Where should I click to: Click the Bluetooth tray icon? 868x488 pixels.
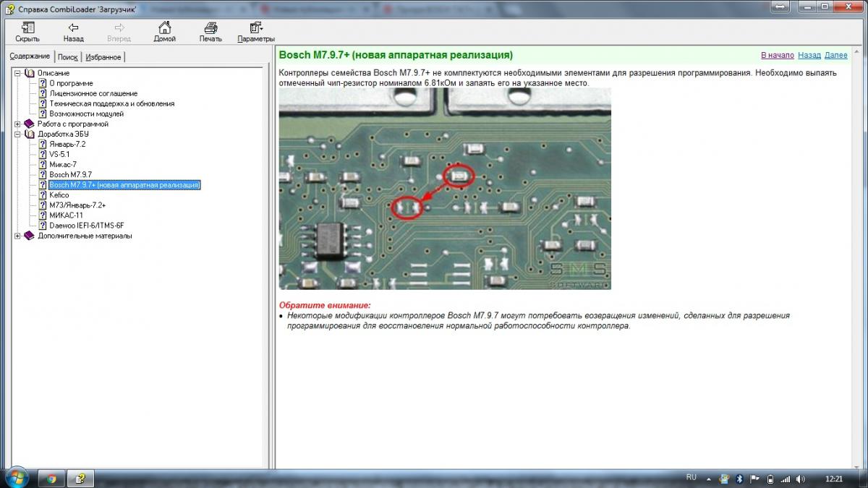point(739,478)
